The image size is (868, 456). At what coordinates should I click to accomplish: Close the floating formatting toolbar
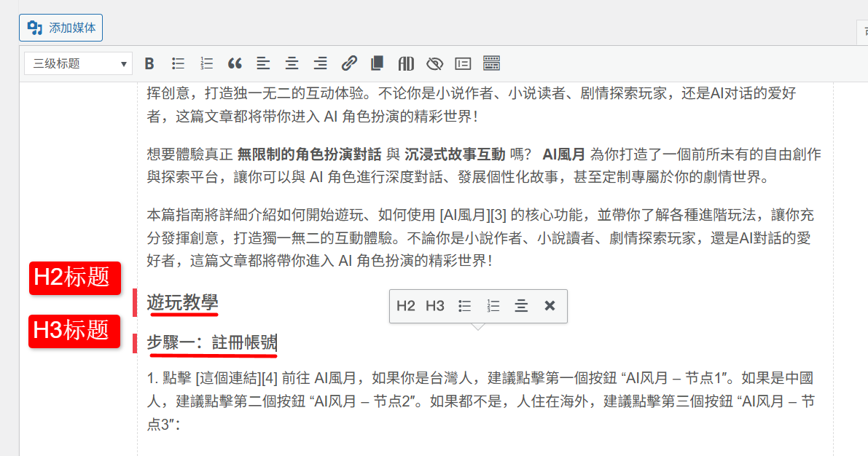[x=550, y=306]
